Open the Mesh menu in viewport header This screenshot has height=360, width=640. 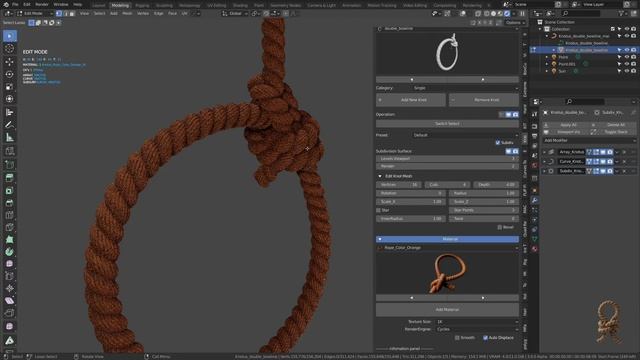coord(127,13)
